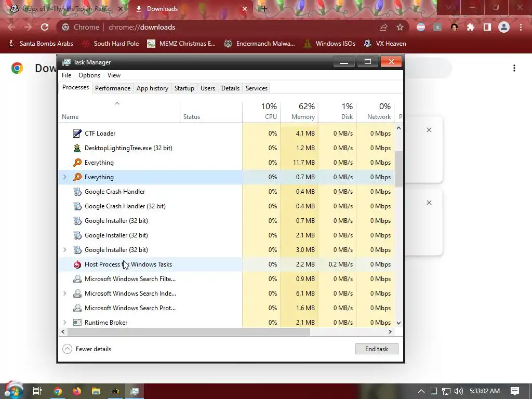
Task: Open Task View on the taskbar
Action: tap(37, 391)
